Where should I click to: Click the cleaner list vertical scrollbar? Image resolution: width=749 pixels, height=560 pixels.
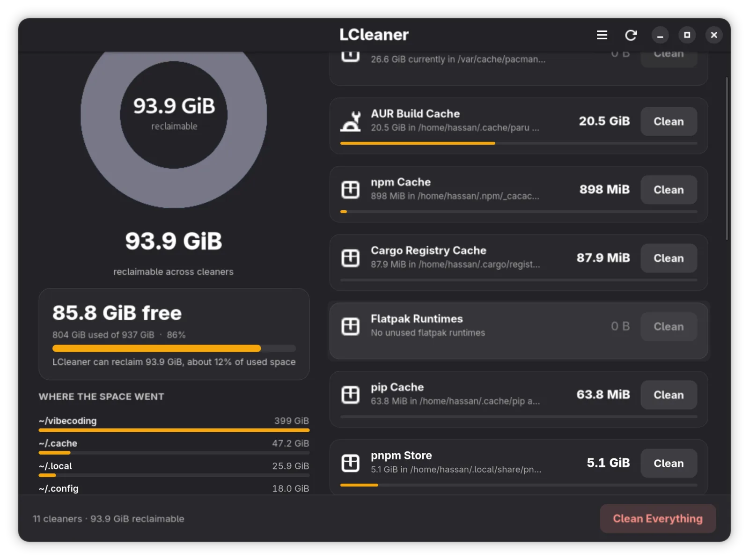click(727, 159)
